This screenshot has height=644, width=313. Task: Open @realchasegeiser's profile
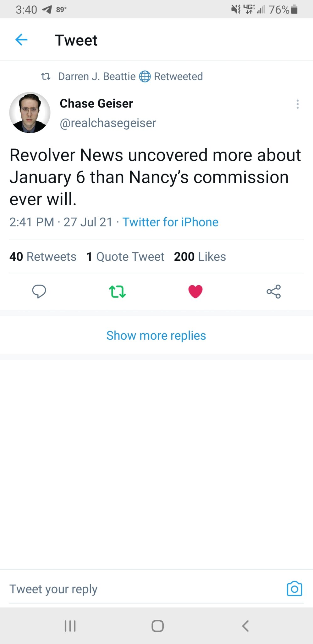tap(107, 123)
